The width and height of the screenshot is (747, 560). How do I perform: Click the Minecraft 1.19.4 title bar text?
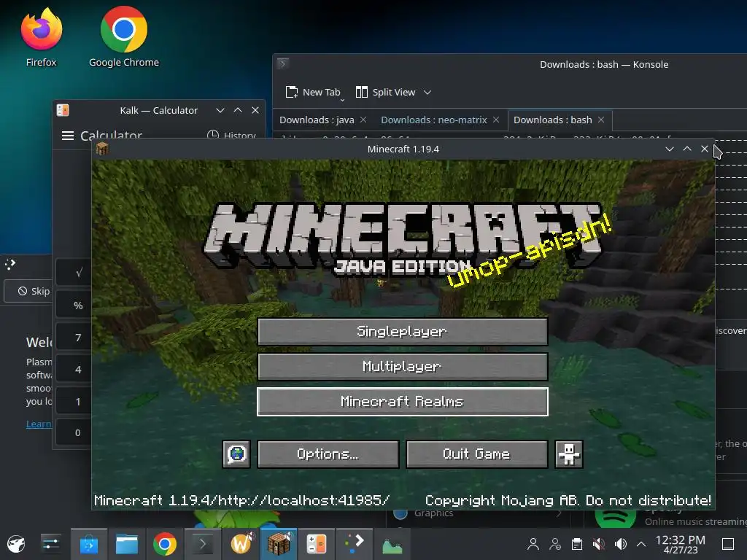(x=403, y=149)
